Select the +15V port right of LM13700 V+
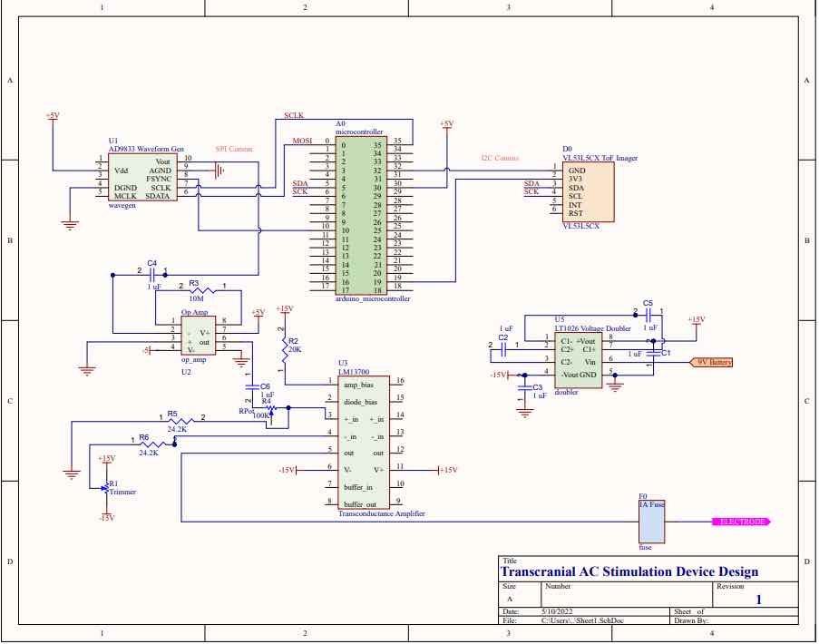 (x=448, y=470)
